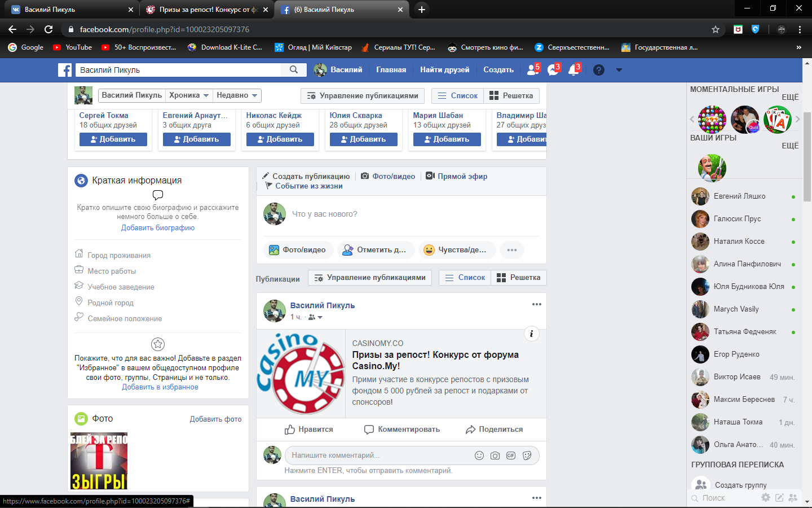Select Создать публикацию composer tab
The height and width of the screenshot is (508, 812).
(x=306, y=176)
